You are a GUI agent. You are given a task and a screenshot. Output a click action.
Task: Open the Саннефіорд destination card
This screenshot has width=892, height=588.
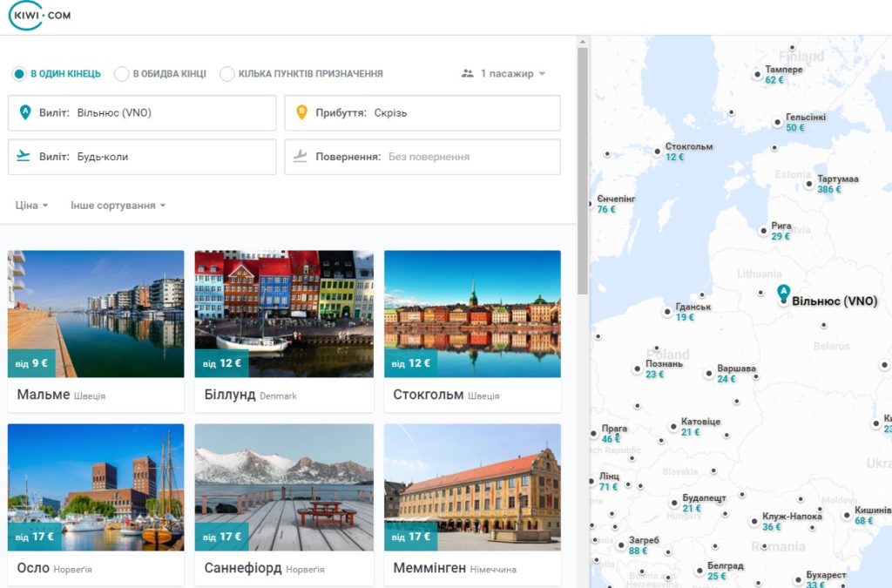coord(284,504)
